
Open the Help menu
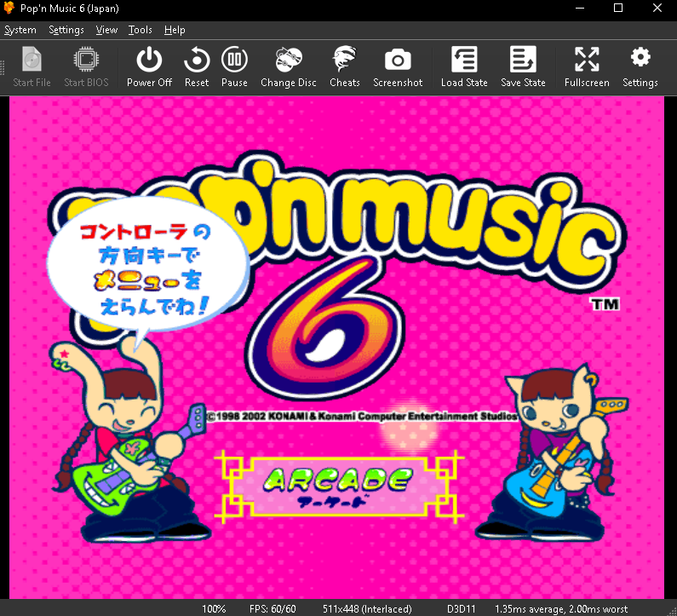(x=175, y=30)
